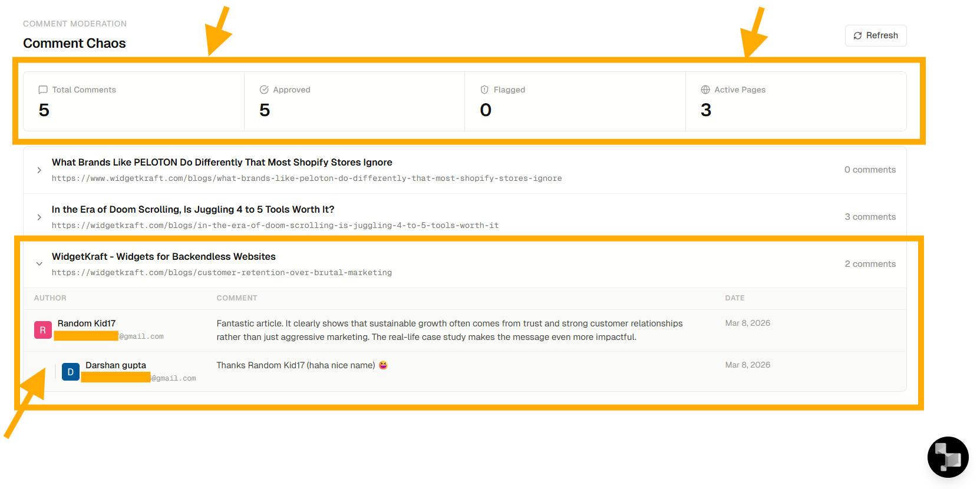Open the PELOTON blog URL link

(x=306, y=179)
